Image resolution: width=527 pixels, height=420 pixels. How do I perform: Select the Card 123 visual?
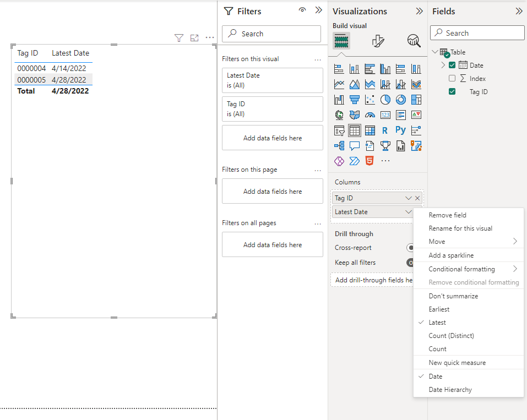[x=385, y=115]
